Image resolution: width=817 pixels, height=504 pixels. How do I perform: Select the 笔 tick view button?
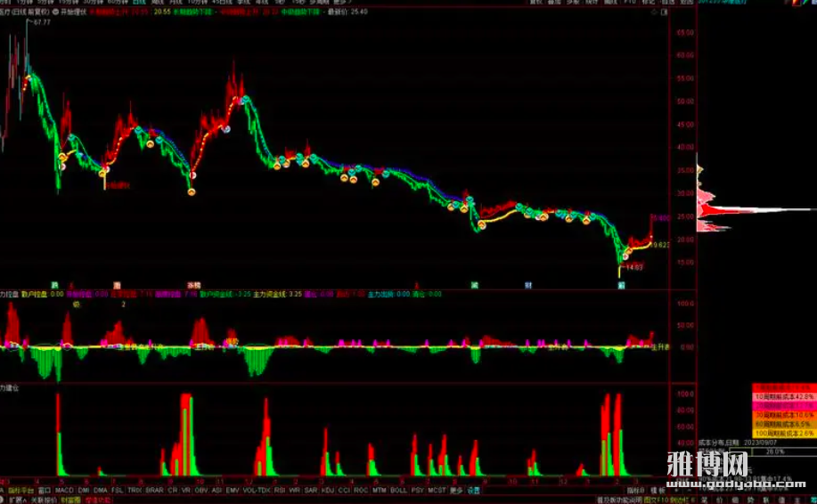point(704,500)
